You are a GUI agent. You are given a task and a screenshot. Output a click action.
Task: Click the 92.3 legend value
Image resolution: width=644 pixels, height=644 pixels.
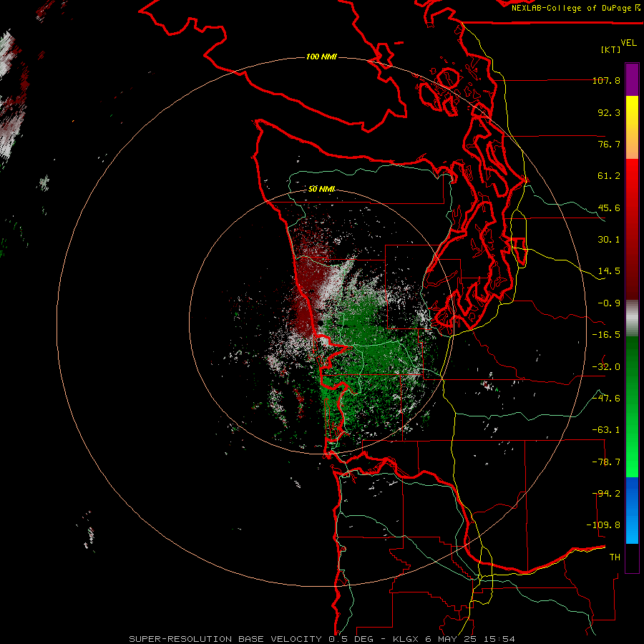pos(609,112)
